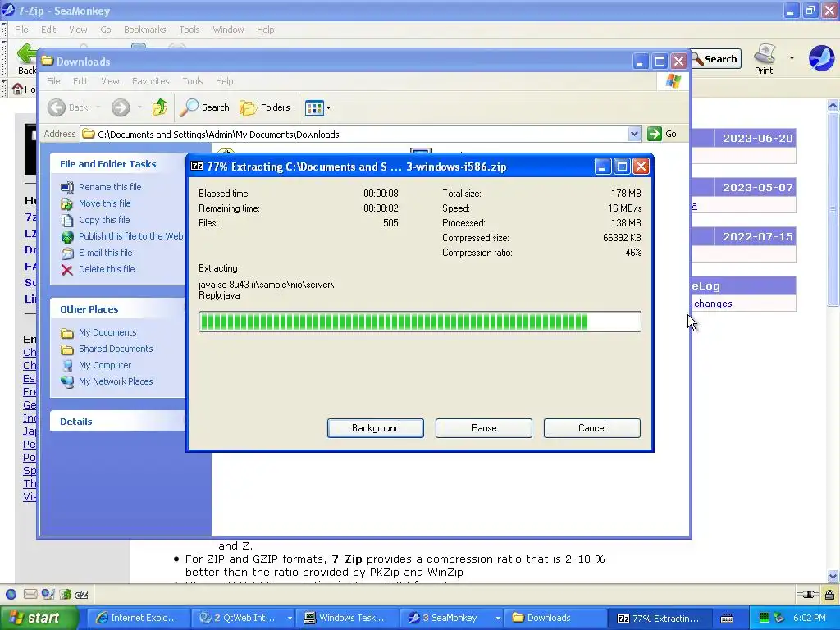Click Delete this file red X icon
This screenshot has height=630, width=840.
pos(67,269)
